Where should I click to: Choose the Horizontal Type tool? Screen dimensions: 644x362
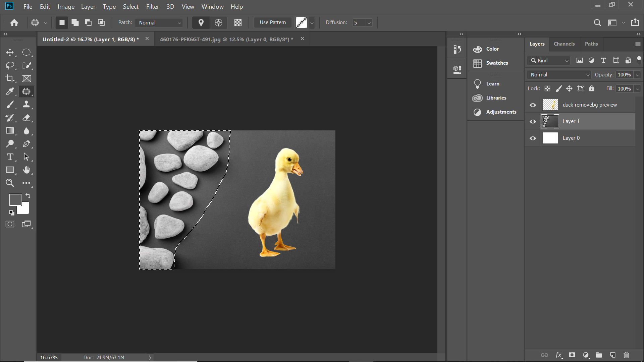(x=10, y=157)
